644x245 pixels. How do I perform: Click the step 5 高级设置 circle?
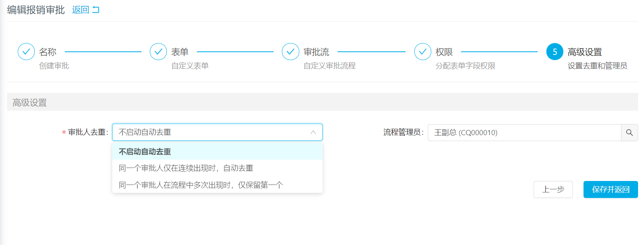click(x=555, y=52)
